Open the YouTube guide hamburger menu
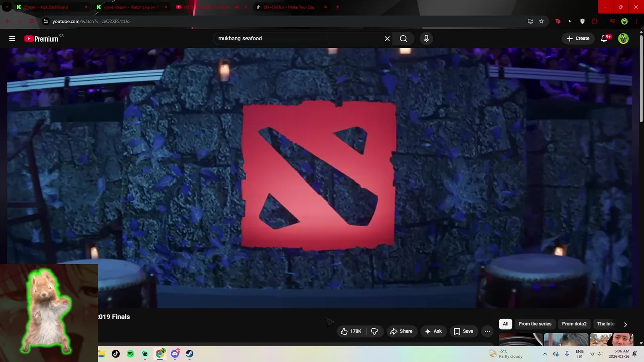The width and height of the screenshot is (644, 362). pos(12,39)
